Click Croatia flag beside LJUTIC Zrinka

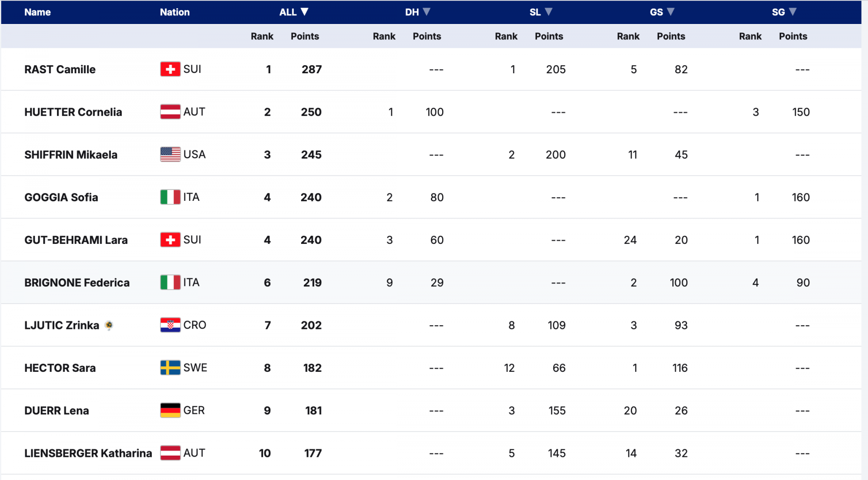(170, 325)
